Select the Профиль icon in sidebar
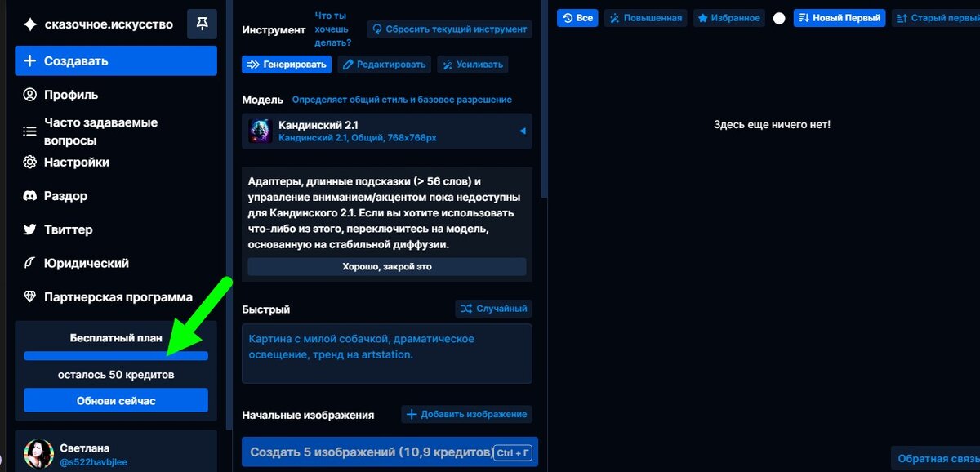Screen dimensions: 980x472 point(29,94)
